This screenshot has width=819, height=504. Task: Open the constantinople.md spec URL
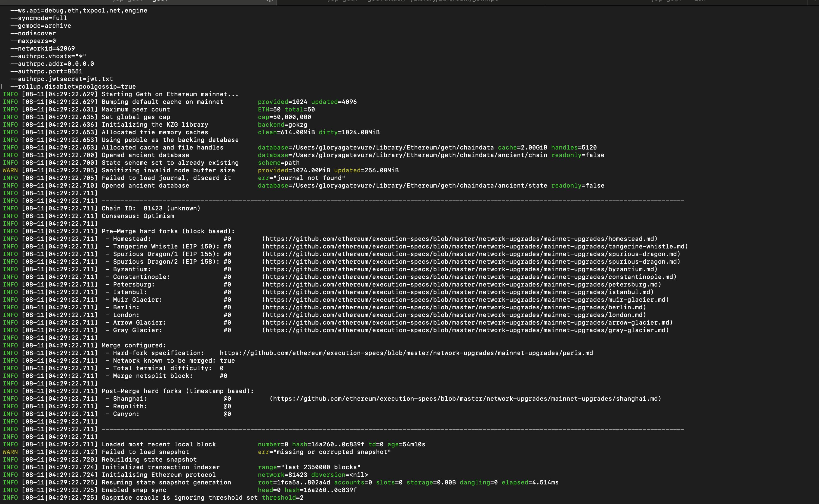pos(469,277)
